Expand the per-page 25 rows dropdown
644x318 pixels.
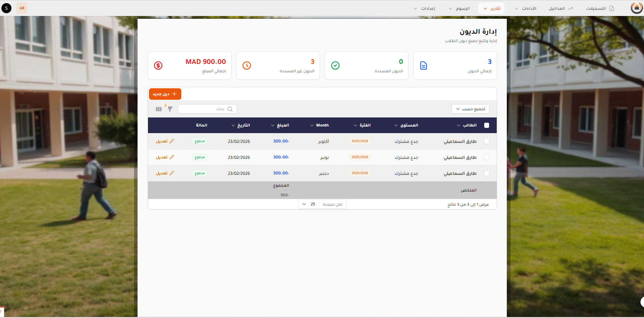pyautogui.click(x=308, y=204)
